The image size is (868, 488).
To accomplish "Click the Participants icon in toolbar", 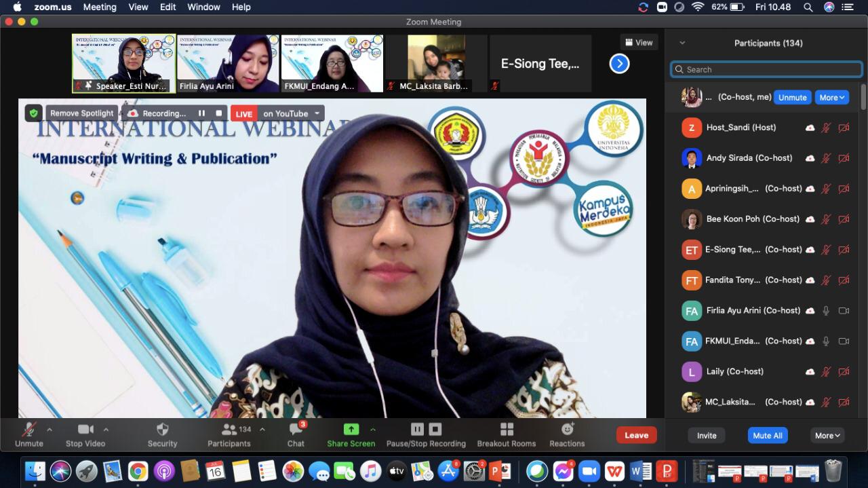I will 229,430.
